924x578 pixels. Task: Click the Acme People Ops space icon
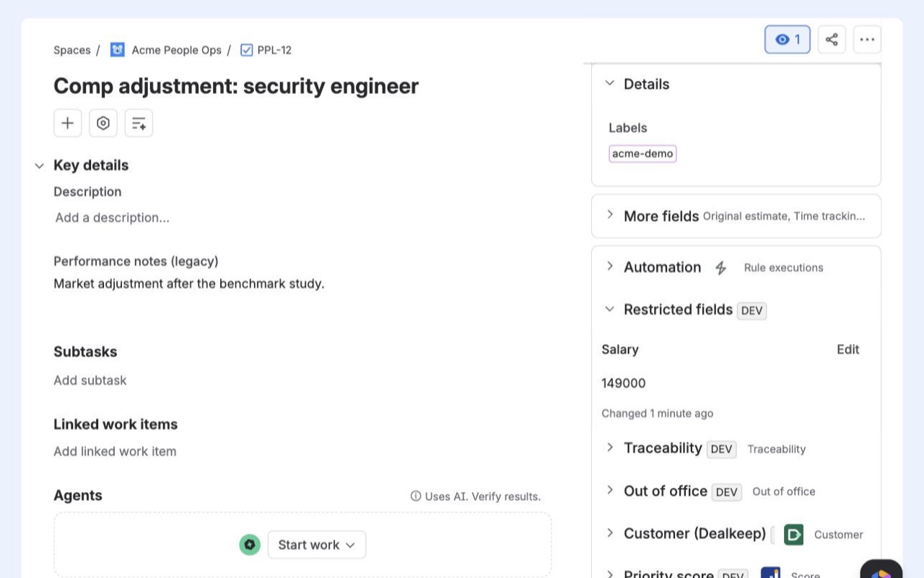click(x=117, y=50)
